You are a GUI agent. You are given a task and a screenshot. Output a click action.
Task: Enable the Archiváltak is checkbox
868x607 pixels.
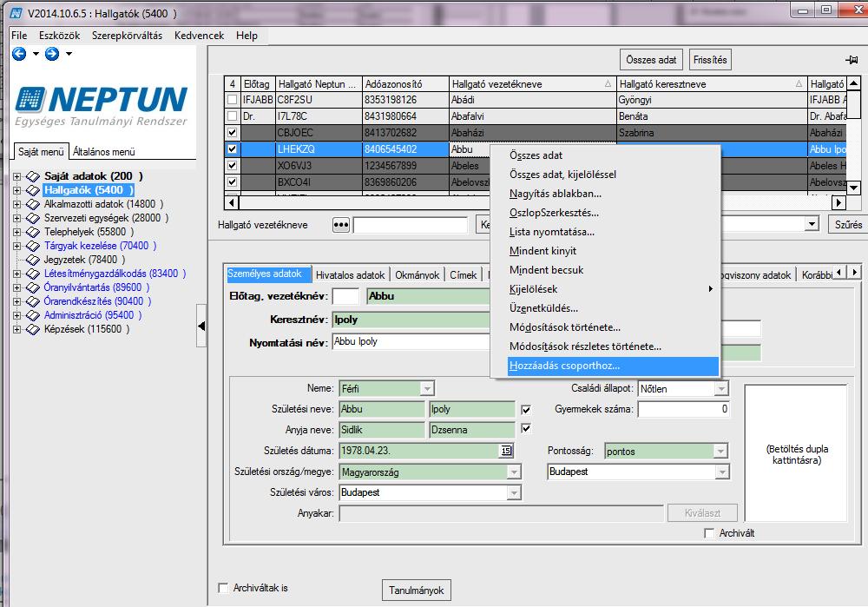[x=224, y=588]
